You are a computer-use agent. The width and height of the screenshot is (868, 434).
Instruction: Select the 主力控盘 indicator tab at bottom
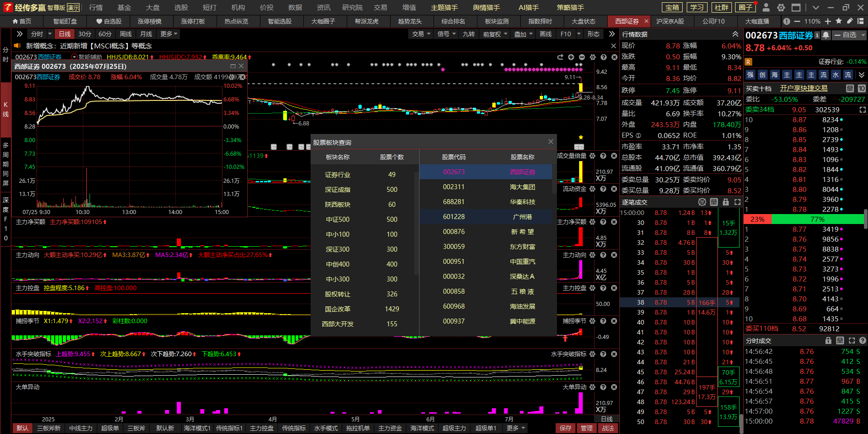click(262, 428)
